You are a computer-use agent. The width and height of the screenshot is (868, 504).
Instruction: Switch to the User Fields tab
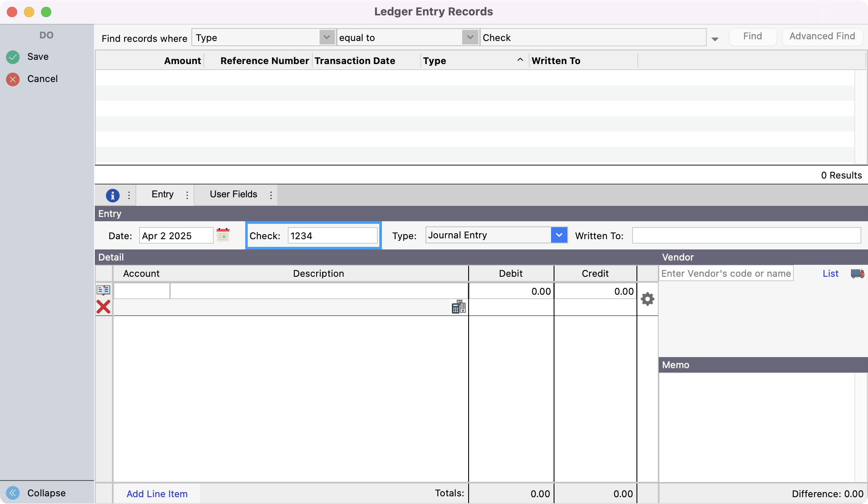[x=233, y=194]
